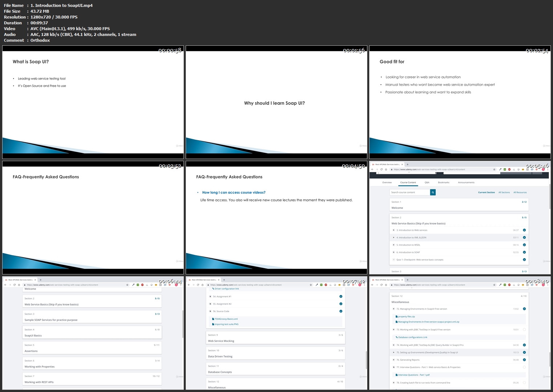
Task: Click the Current Section filter link
Action: pyautogui.click(x=487, y=192)
